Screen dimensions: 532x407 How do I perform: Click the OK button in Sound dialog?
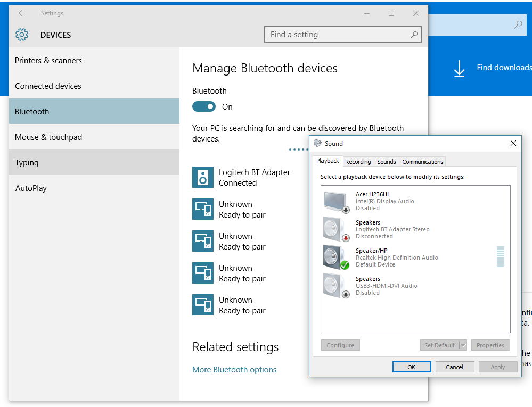click(x=412, y=367)
